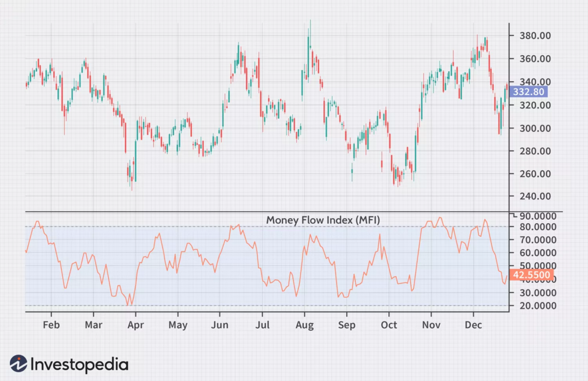Click the Investopedia circular logo icon
Screen dimensions: 588x381
[x=18, y=364]
